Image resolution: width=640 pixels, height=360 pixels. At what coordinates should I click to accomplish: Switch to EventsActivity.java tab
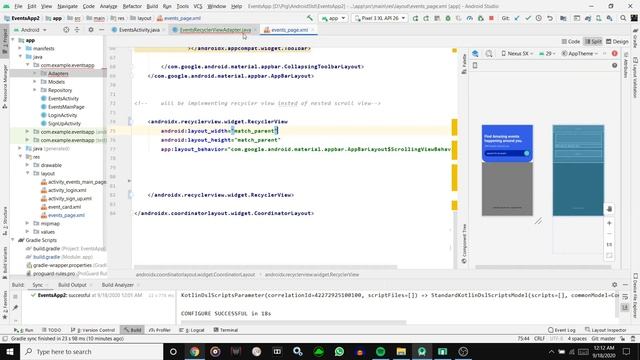(x=139, y=30)
